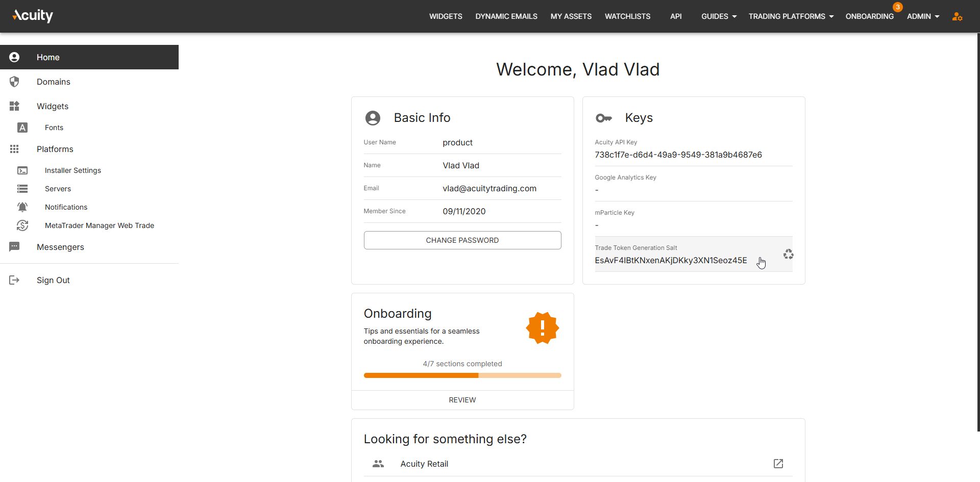
Task: Click the mParticle Key label
Action: 615,213
